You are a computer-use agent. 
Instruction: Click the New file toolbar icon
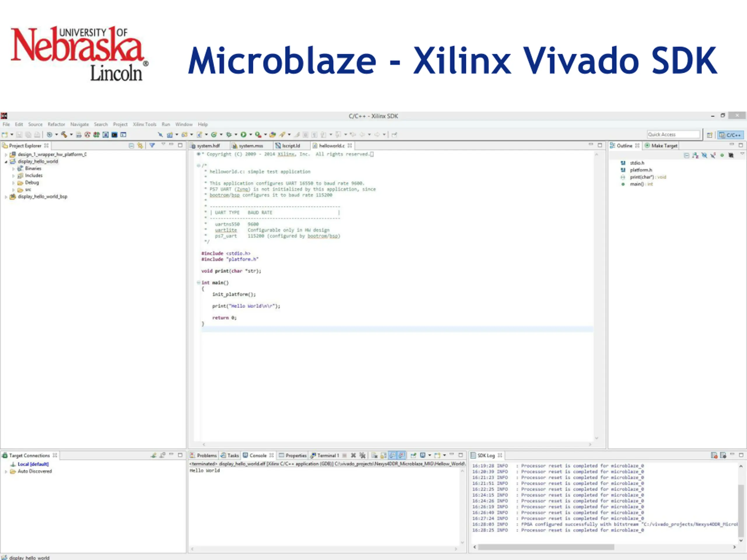[x=5, y=135]
